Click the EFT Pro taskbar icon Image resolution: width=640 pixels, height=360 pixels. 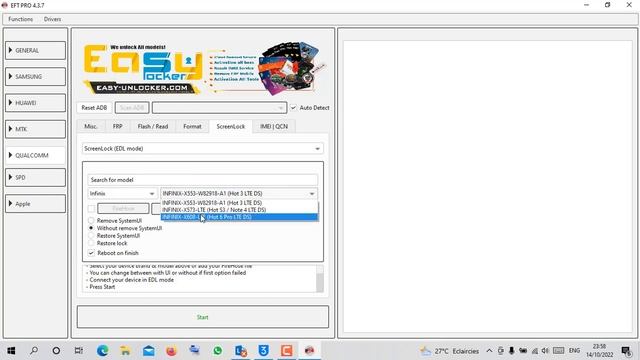point(309,351)
